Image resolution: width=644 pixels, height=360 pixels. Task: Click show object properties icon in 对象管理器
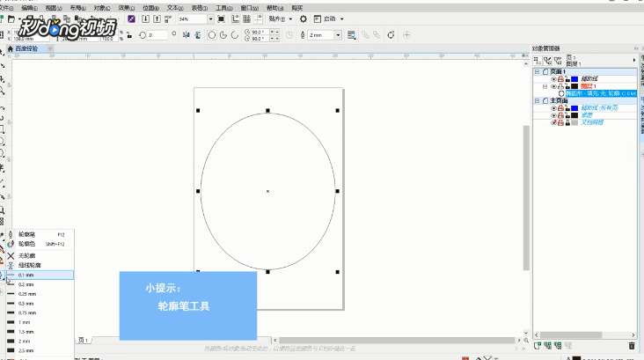coord(538,61)
